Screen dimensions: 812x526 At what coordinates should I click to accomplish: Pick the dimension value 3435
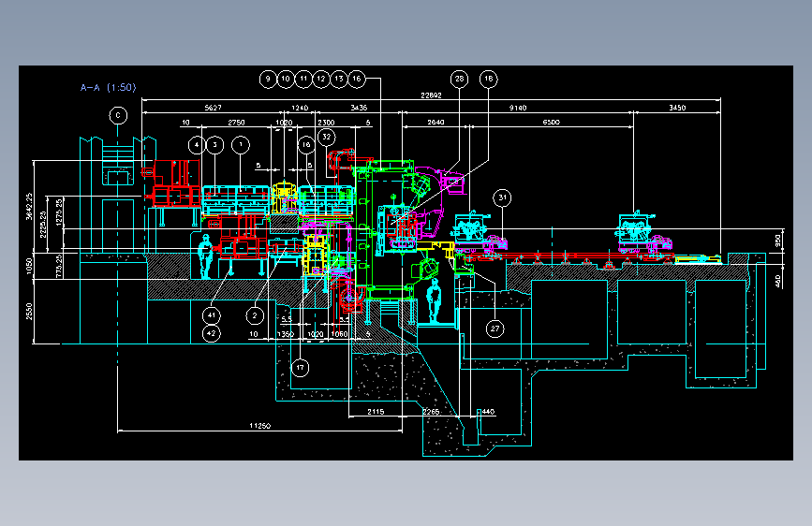coord(359,108)
